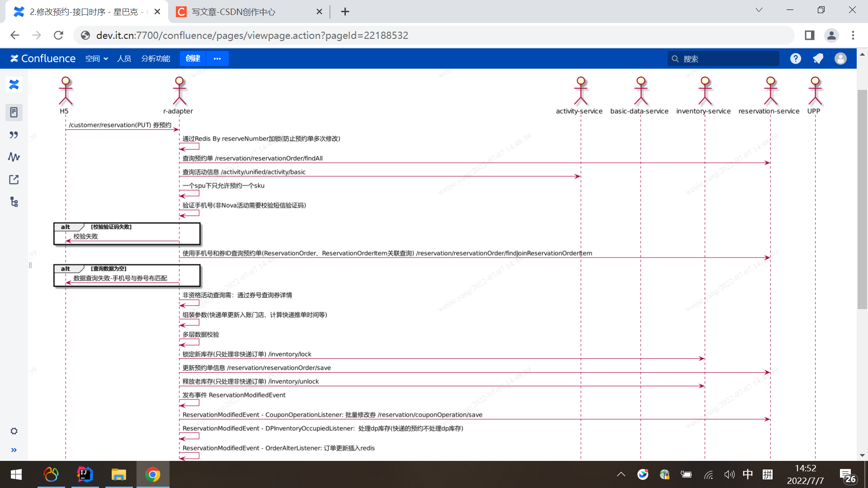Open the 人员 menu item

point(124,59)
